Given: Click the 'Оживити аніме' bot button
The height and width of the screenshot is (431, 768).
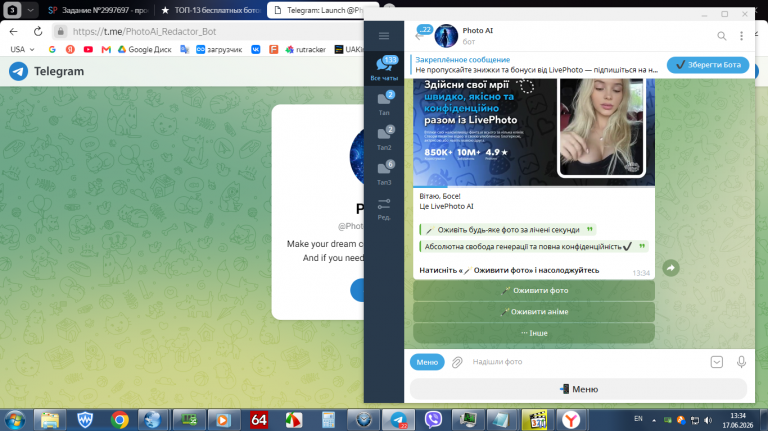Looking at the screenshot, I should tap(534, 311).
